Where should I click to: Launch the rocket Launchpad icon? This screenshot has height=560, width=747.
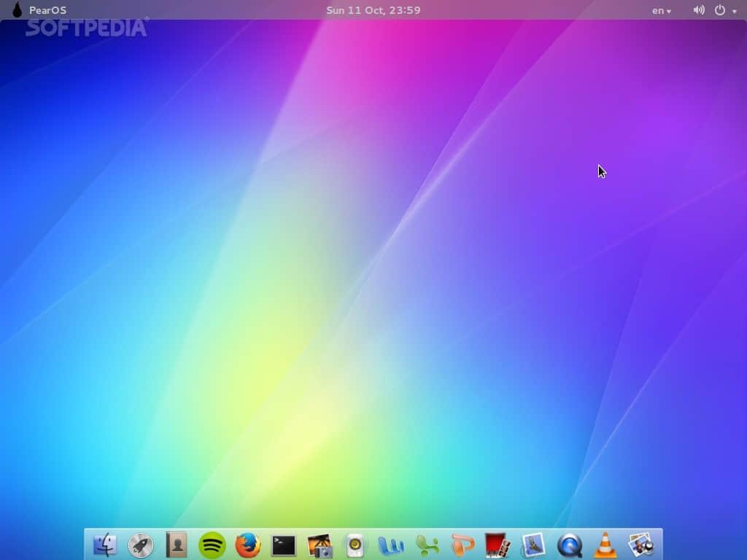tap(141, 544)
